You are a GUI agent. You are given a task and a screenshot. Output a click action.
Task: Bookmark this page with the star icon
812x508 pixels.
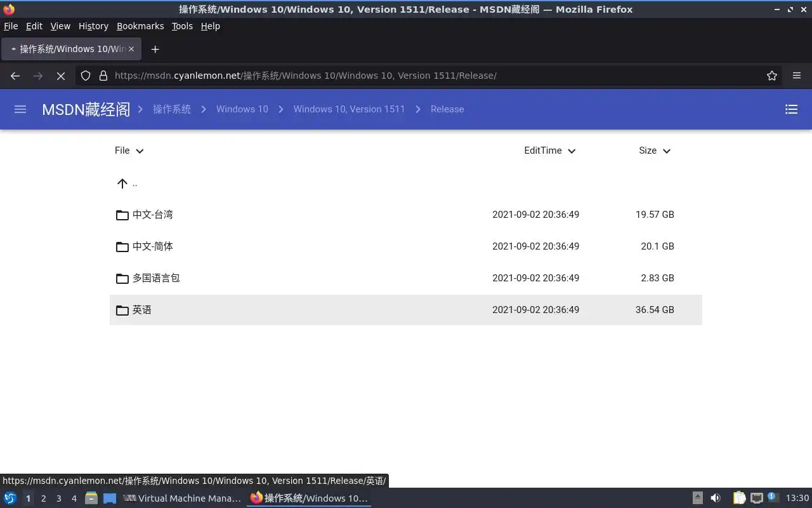772,76
